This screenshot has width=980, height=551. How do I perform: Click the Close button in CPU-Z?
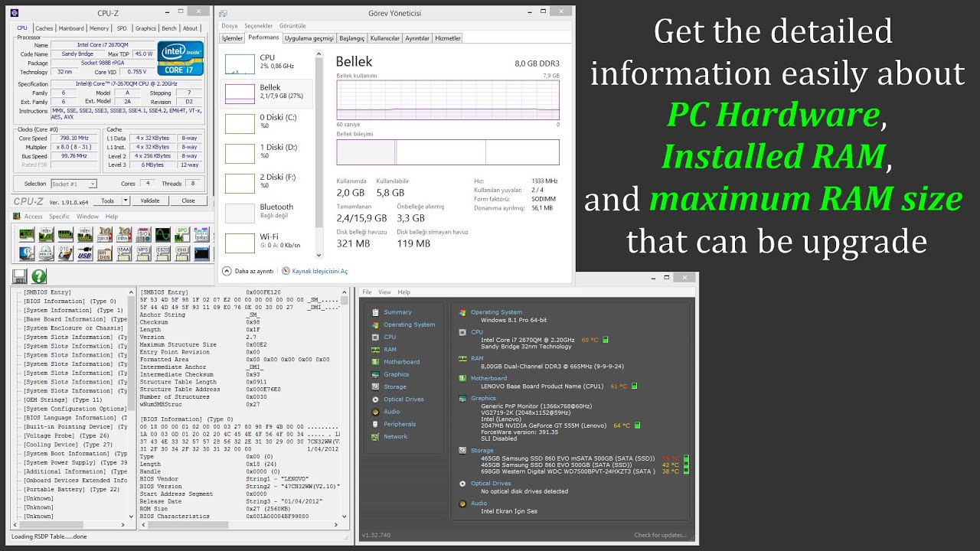click(188, 201)
